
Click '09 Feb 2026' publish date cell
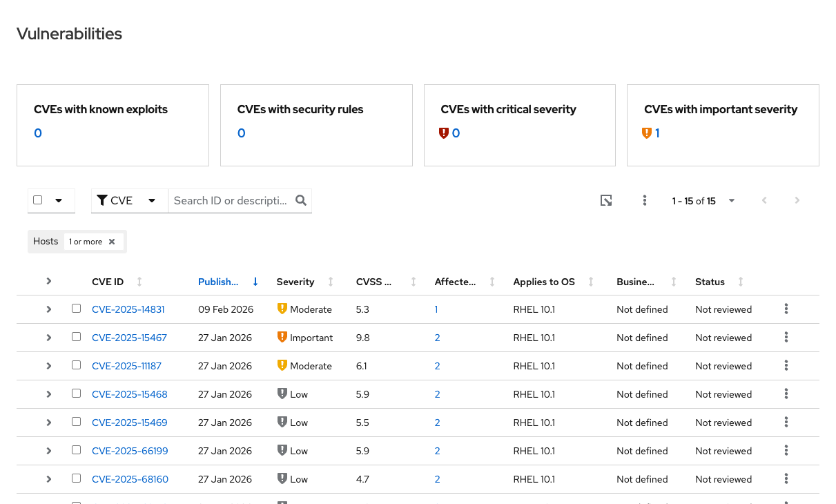point(226,309)
